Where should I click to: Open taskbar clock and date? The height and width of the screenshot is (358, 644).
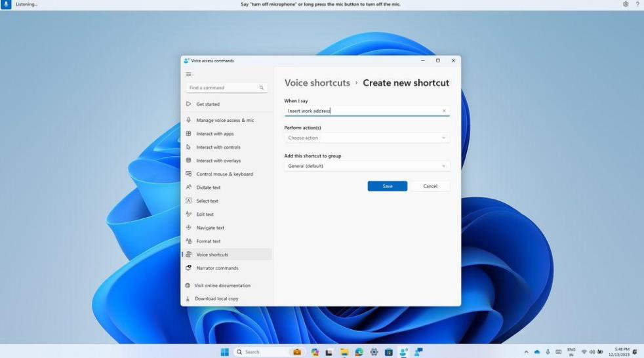pos(618,352)
